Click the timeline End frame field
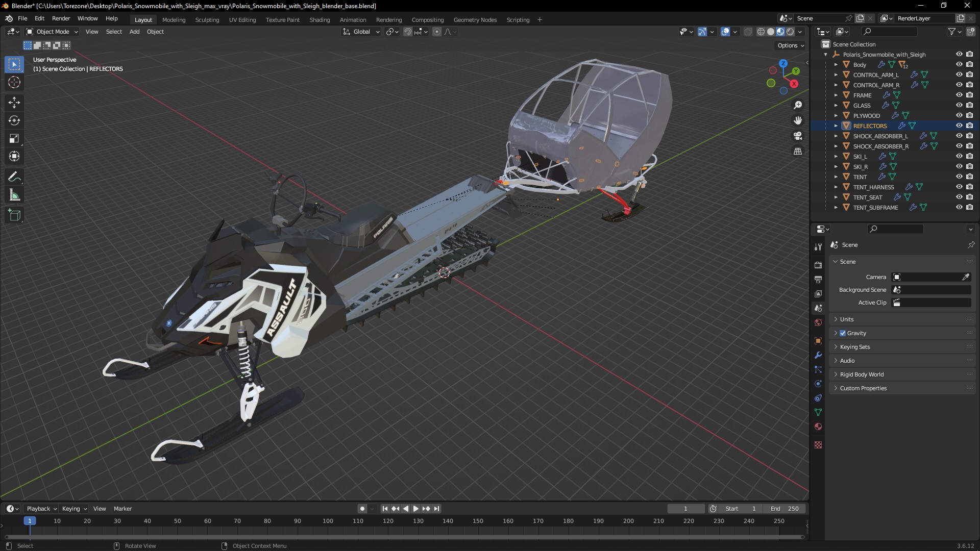Image resolution: width=980 pixels, height=551 pixels. pyautogui.click(x=785, y=509)
